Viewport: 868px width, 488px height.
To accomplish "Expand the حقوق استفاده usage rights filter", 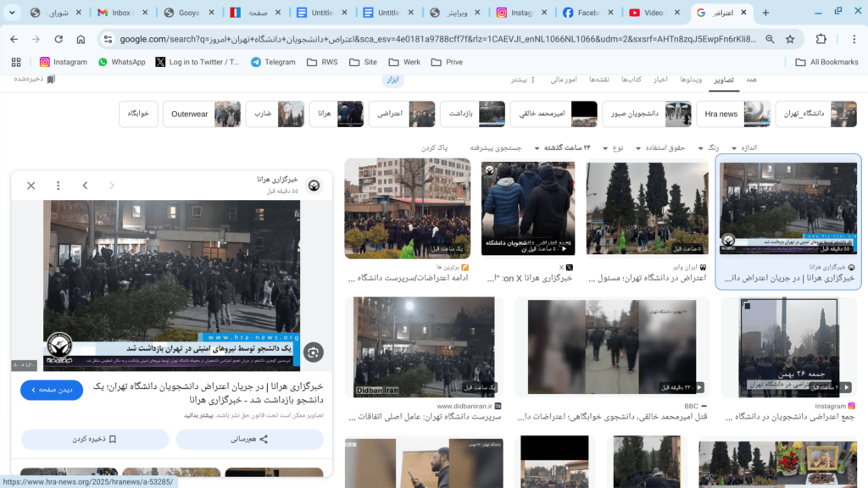I will (660, 147).
